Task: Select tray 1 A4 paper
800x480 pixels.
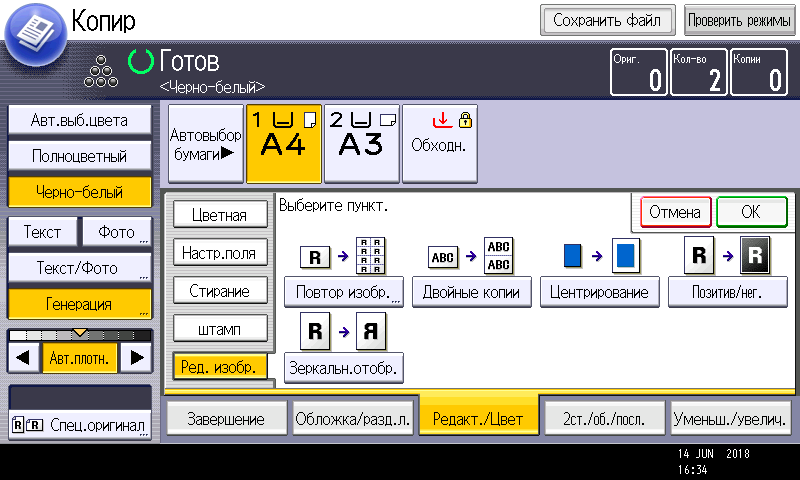Action: pyautogui.click(x=284, y=144)
